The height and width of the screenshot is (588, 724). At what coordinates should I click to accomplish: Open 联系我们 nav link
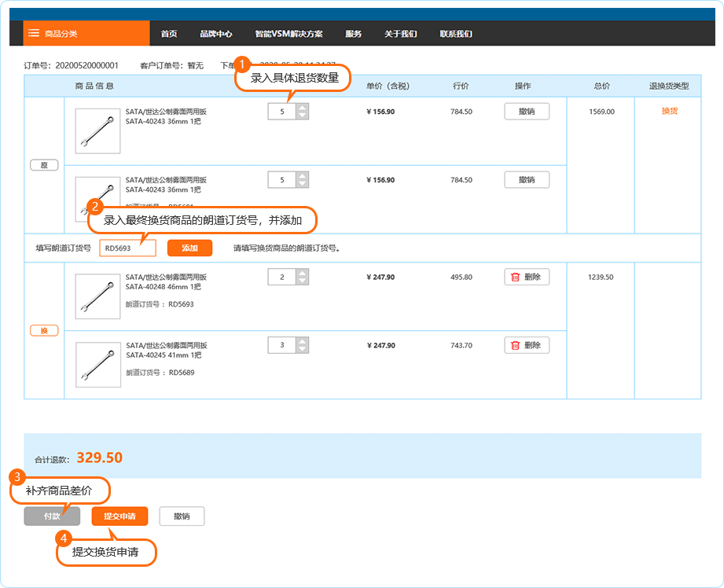click(456, 34)
